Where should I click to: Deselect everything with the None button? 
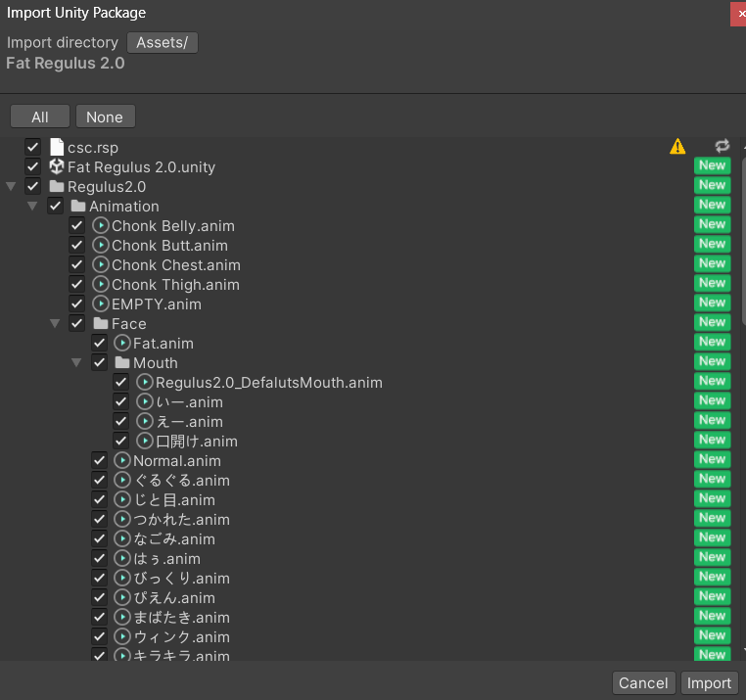(105, 117)
